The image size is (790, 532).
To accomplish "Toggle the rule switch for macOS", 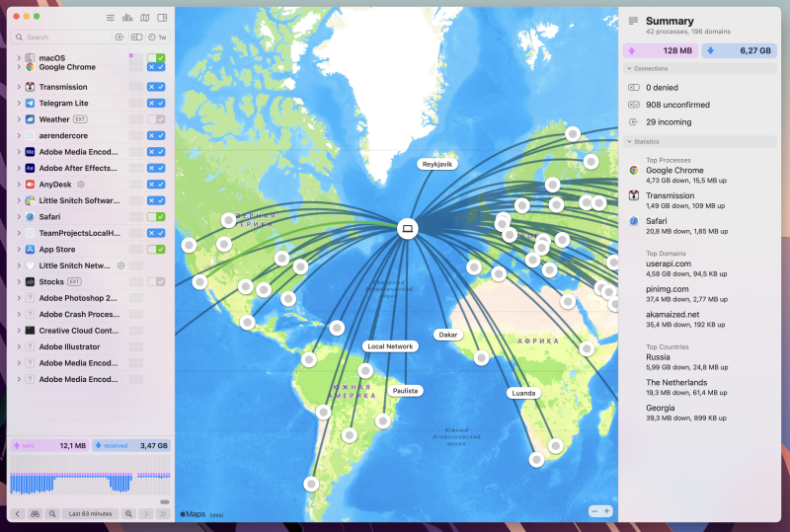I will pyautogui.click(x=156, y=57).
